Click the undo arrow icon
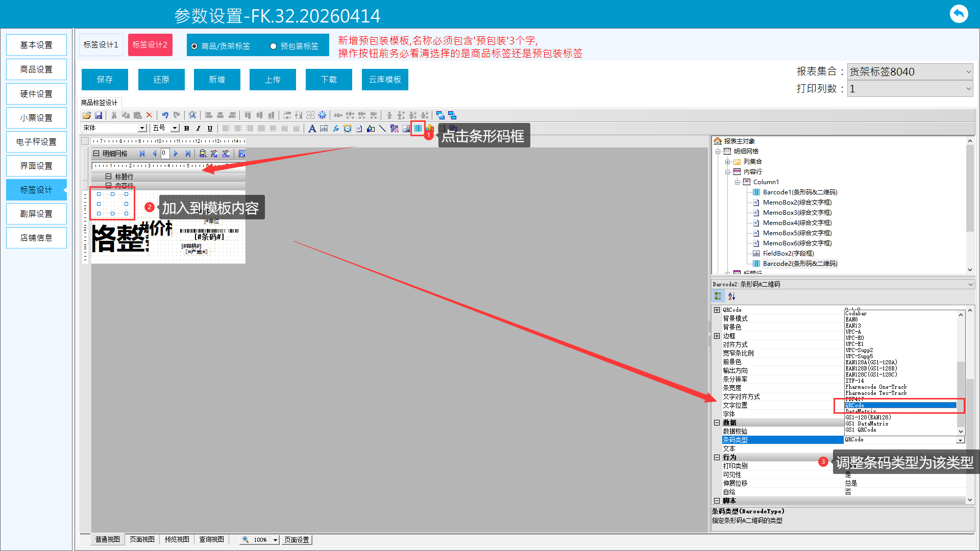Screen dimensions: 980x551 point(165,115)
